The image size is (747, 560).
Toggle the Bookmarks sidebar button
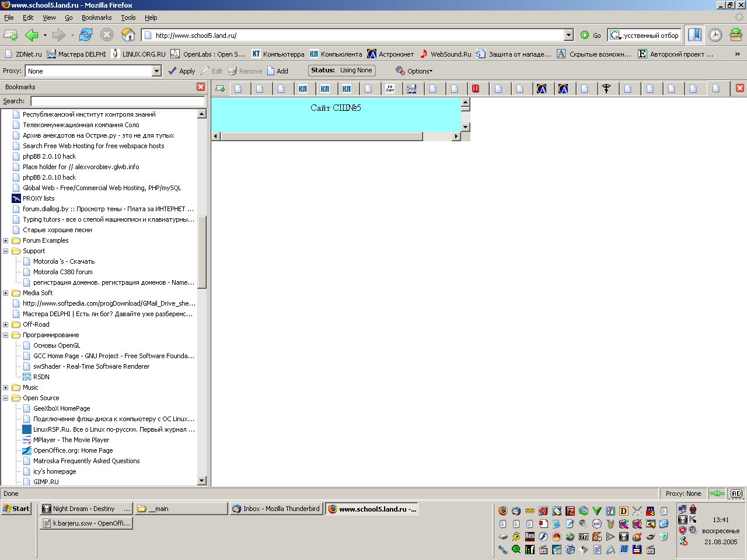694,35
